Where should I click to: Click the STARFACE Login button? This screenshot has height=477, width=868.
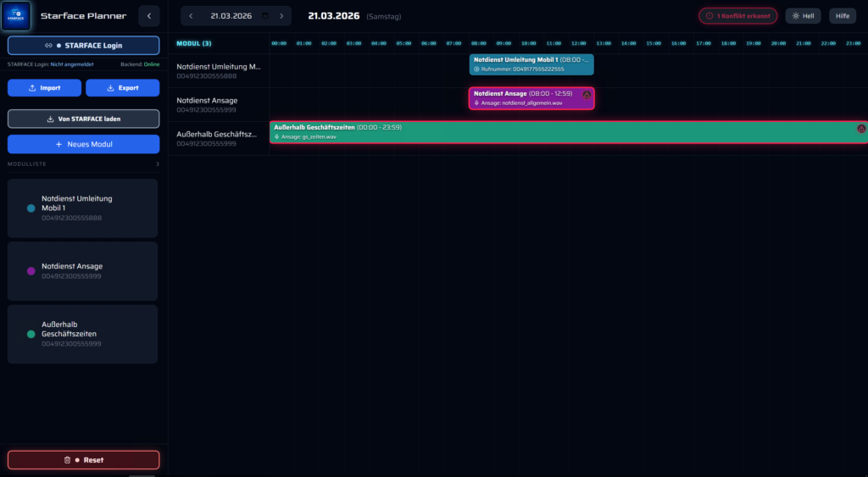[x=83, y=46]
